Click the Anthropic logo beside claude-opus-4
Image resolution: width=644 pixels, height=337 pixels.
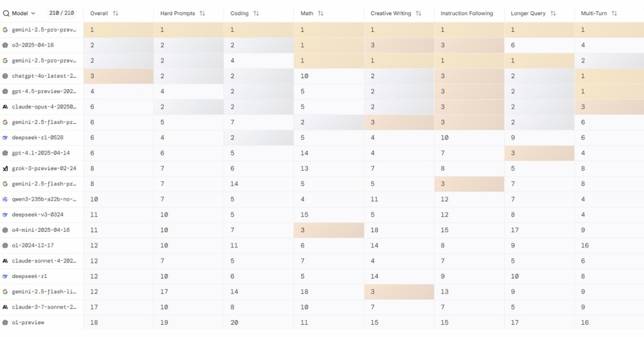5,107
